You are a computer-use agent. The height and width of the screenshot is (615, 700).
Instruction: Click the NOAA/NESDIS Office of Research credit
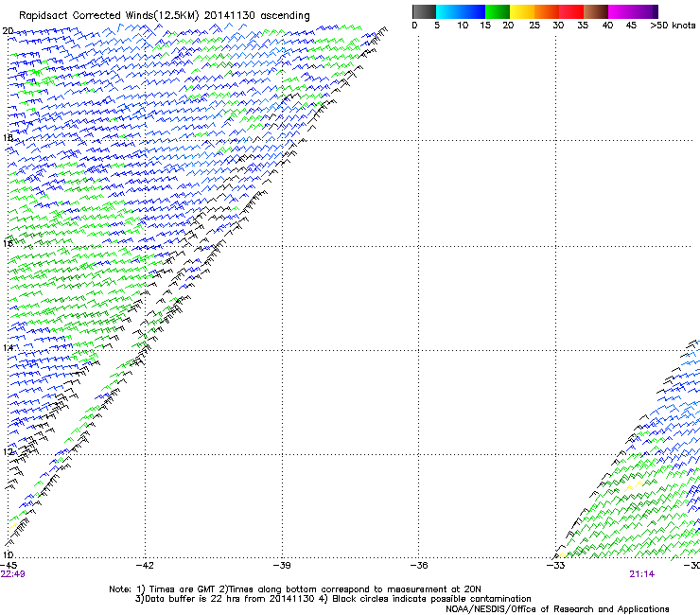click(557, 609)
